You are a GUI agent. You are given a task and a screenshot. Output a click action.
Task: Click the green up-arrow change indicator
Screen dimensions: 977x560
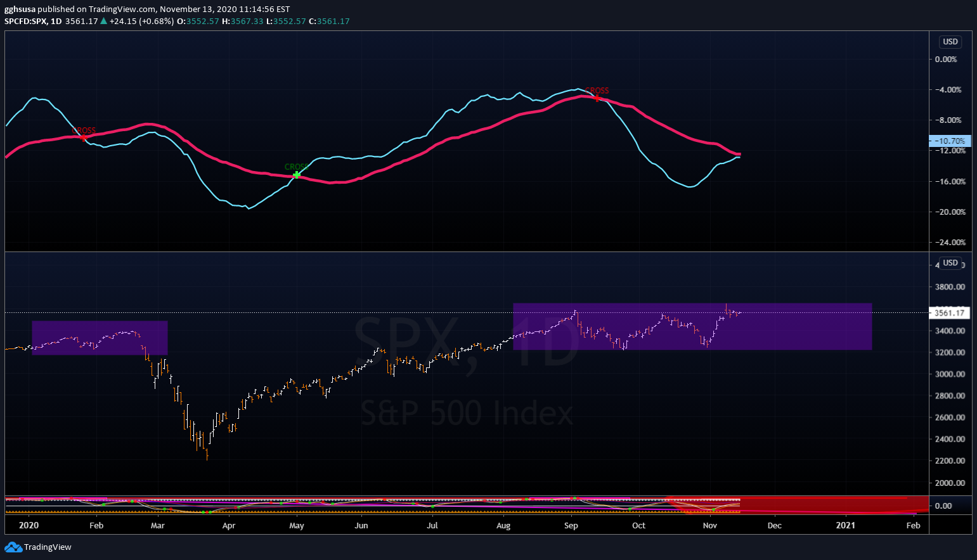tap(103, 21)
